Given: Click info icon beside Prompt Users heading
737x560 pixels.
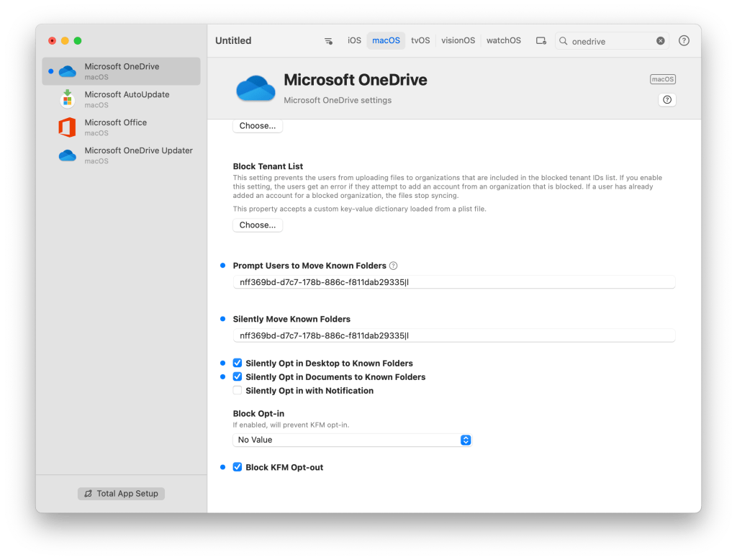Looking at the screenshot, I should [x=393, y=266].
